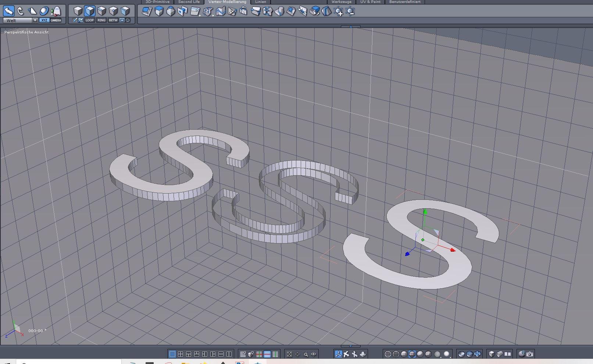Choose the four-view viewport layout

point(181,354)
